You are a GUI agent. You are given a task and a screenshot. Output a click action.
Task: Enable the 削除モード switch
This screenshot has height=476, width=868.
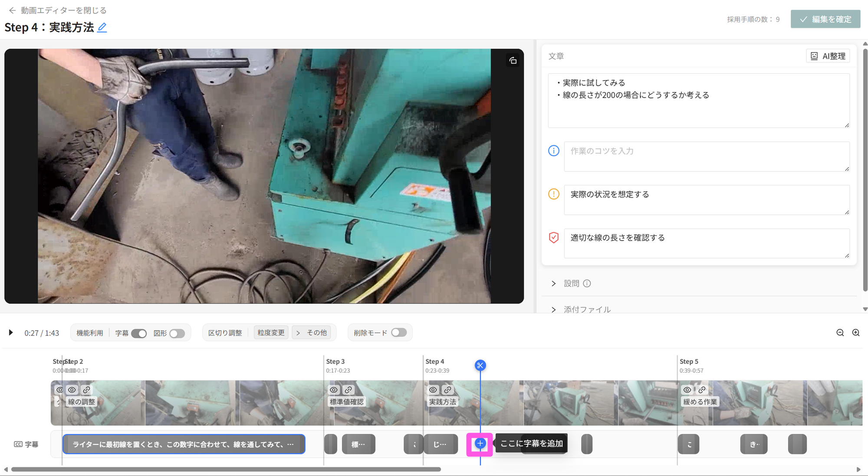pyautogui.click(x=398, y=333)
